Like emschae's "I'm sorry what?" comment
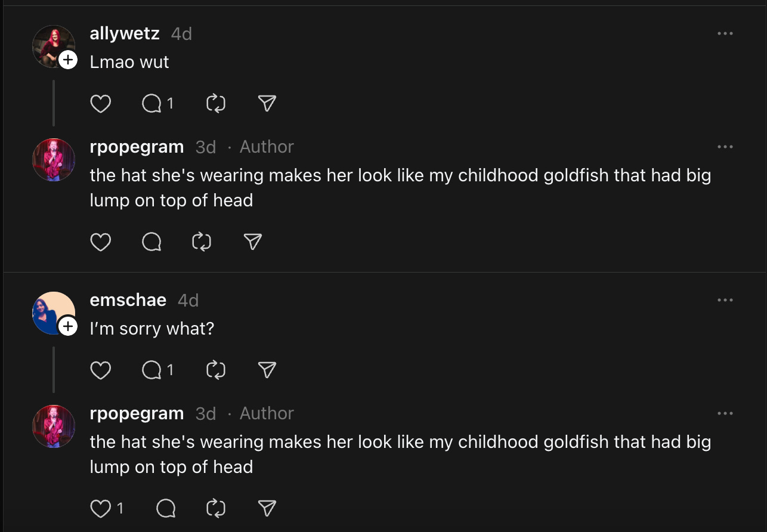 100,370
